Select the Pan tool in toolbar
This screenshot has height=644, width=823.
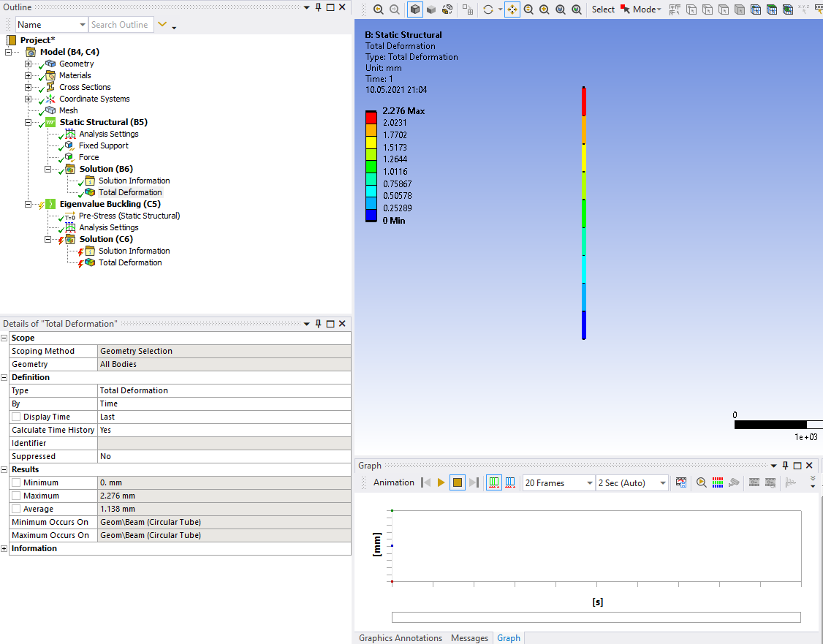tap(512, 10)
